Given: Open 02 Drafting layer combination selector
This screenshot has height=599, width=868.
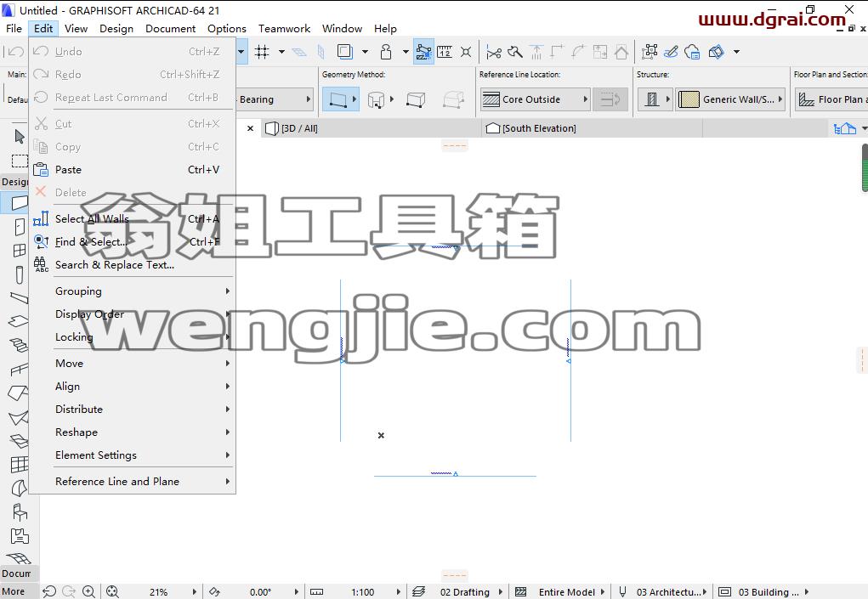Looking at the screenshot, I should coord(465,592).
